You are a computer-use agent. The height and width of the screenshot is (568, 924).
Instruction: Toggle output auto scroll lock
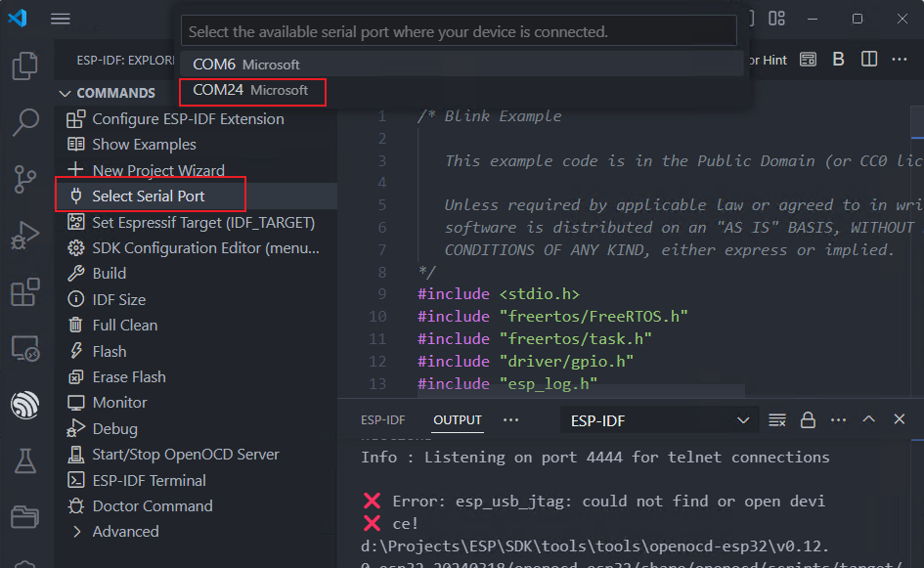coord(808,420)
